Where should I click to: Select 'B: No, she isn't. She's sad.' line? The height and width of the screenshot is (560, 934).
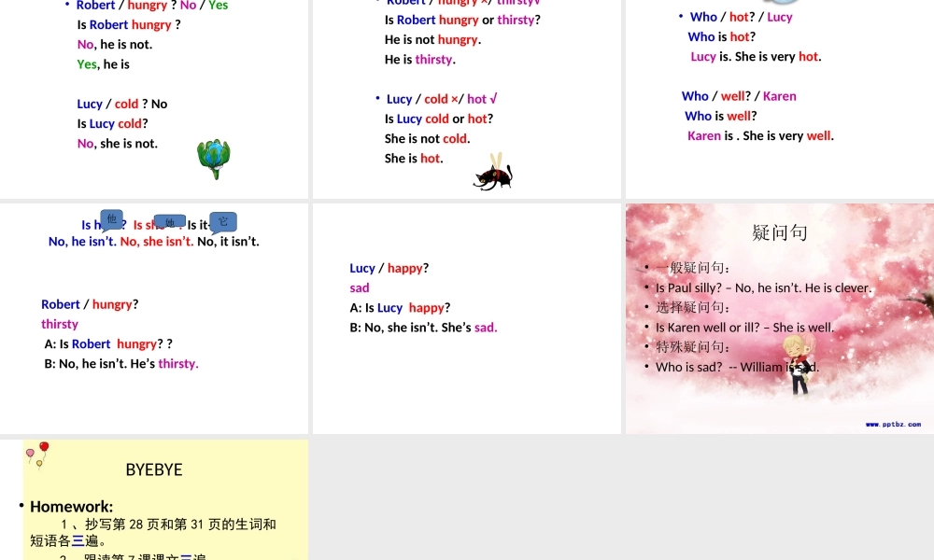pyautogui.click(x=423, y=327)
